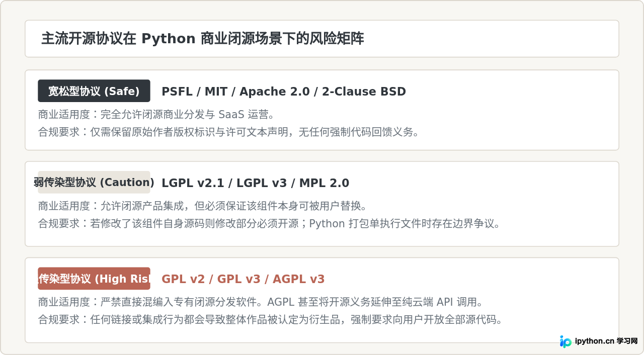The width and height of the screenshot is (644, 355).
Task: Click the 弱传染型协议 (Caution) badge
Action: click(x=94, y=182)
